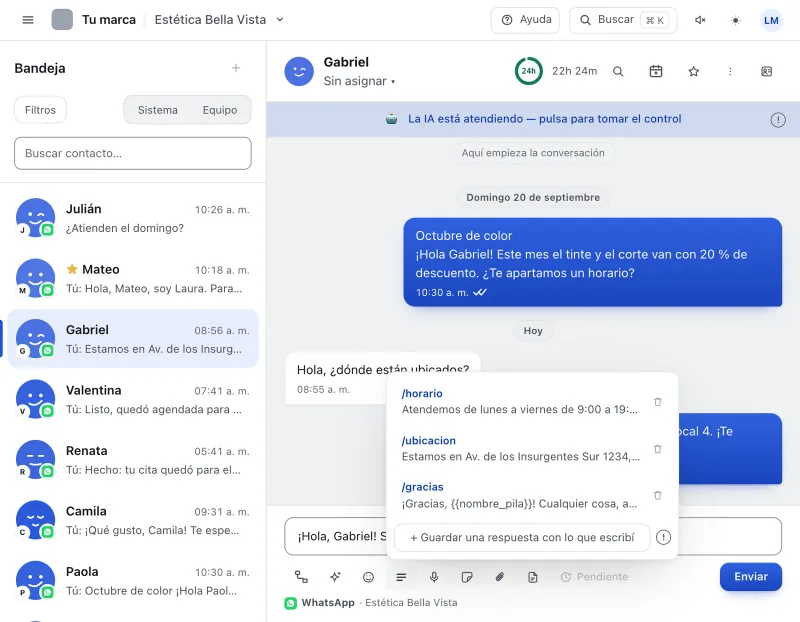Click the microphone voice note icon

coord(434,577)
